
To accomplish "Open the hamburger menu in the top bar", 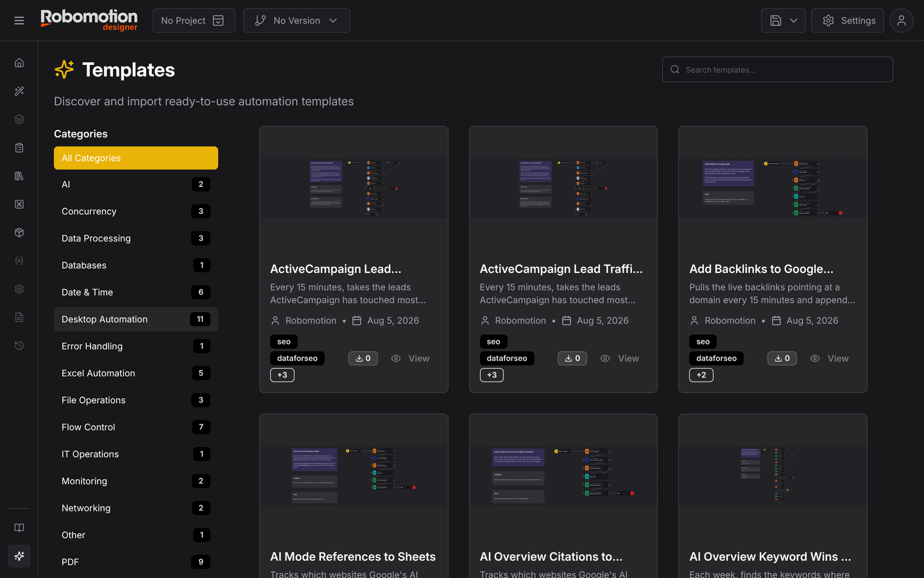I will [x=19, y=21].
